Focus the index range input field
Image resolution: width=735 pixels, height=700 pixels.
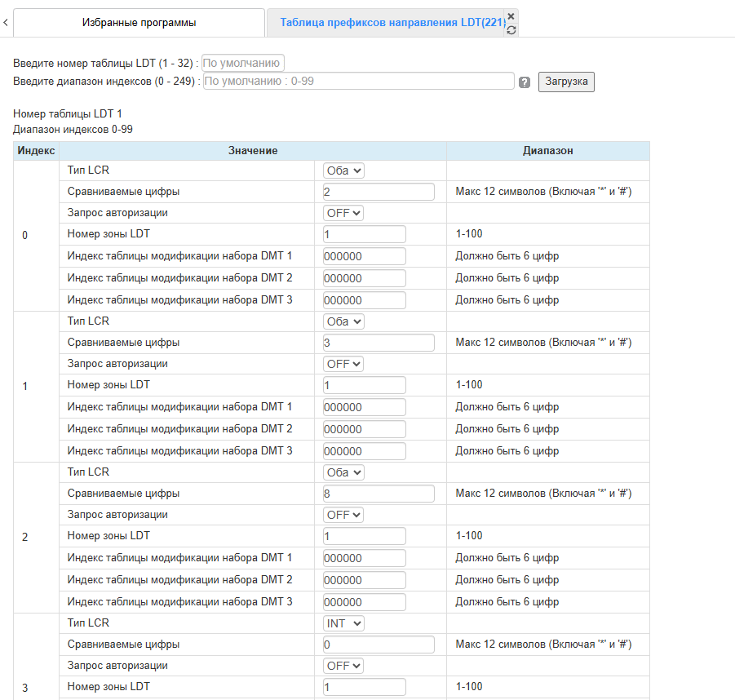pos(358,81)
